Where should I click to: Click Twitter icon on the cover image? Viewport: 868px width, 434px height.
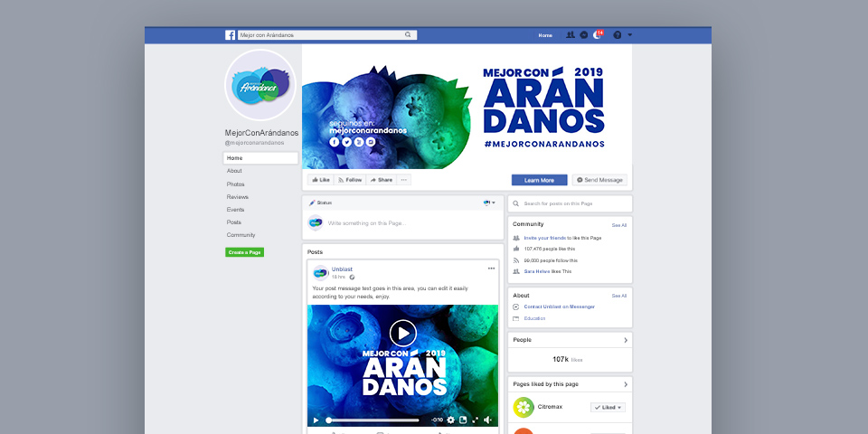pos(346,142)
